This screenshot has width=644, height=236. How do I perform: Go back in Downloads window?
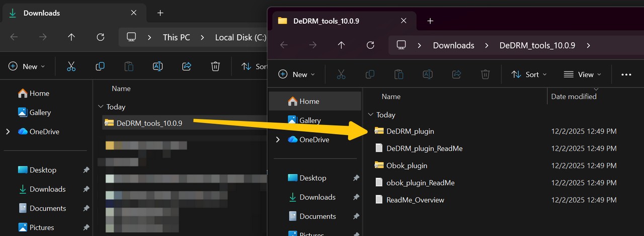point(14,37)
